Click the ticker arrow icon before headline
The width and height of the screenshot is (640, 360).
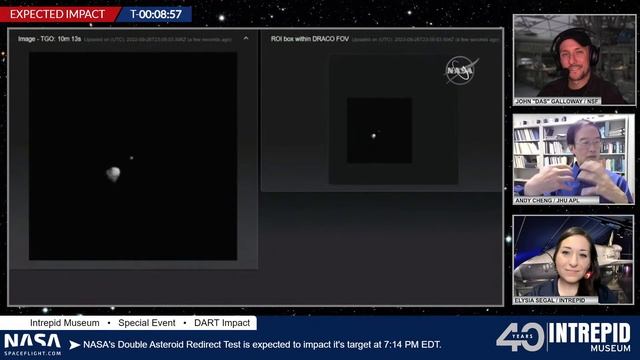[x=74, y=345]
